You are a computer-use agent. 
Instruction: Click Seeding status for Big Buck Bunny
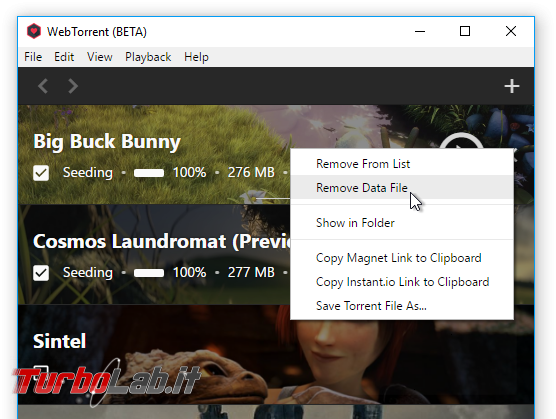pos(88,173)
